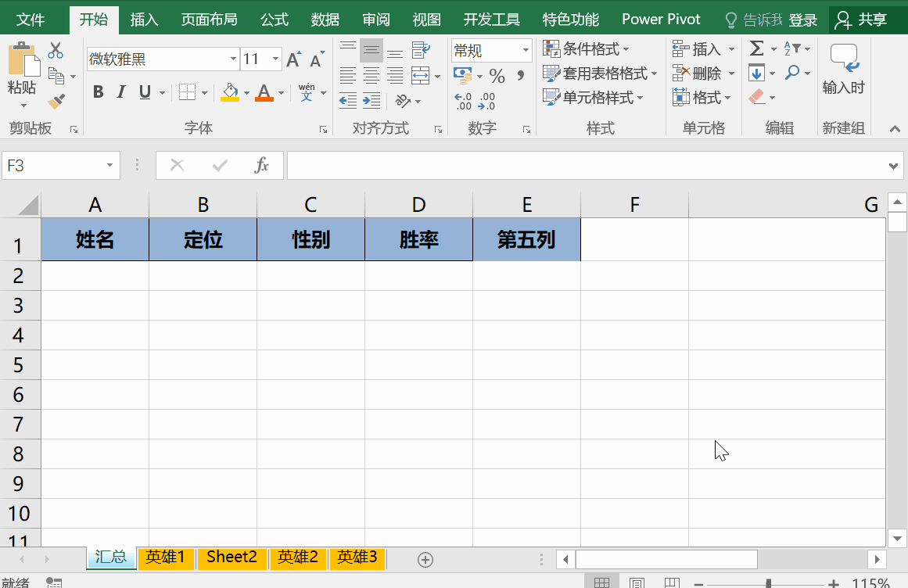Open 套用表格格式 table format menu
This screenshot has height=588, width=908.
coord(600,73)
